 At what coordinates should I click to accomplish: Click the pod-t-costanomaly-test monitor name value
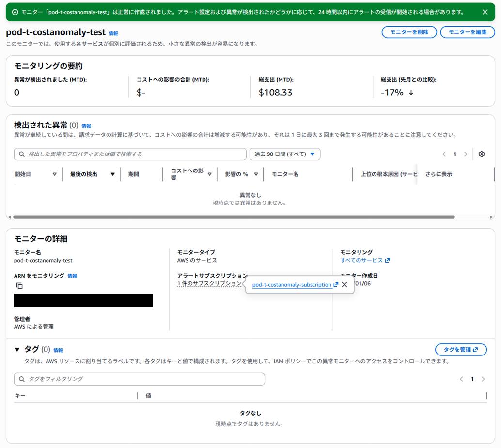click(x=43, y=260)
